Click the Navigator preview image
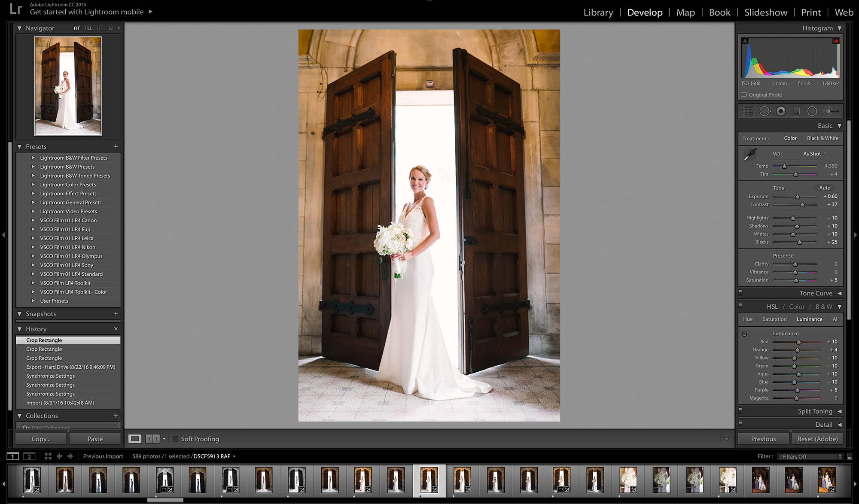Image resolution: width=859 pixels, height=504 pixels. point(68,86)
